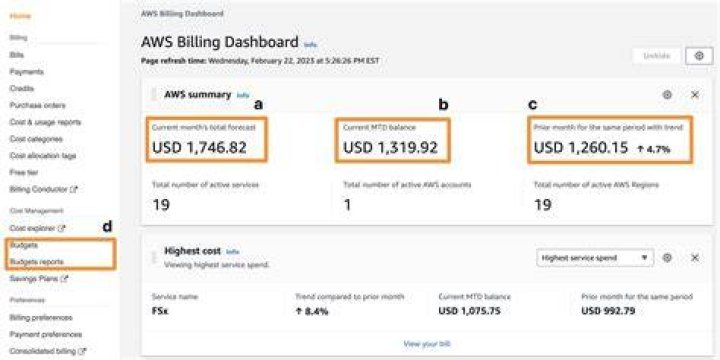Go to Home in sidebar
Screen dimensions: 720x360
point(20,16)
